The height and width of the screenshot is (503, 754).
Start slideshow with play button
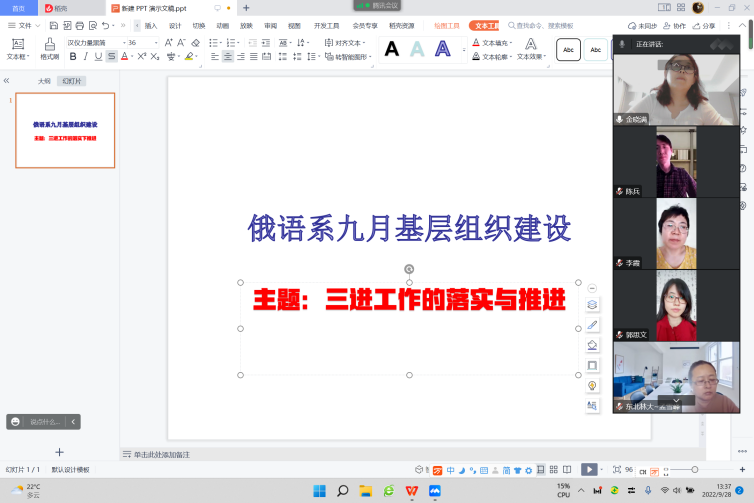point(589,469)
